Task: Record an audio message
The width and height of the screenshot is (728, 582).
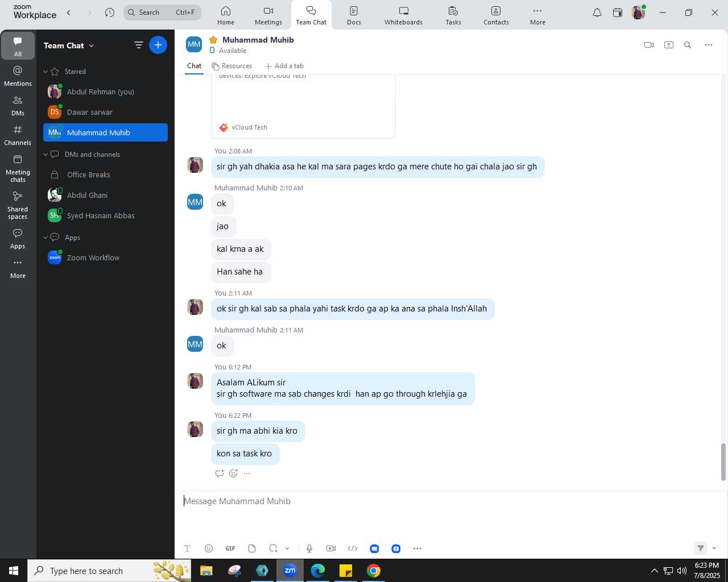Action: [309, 548]
